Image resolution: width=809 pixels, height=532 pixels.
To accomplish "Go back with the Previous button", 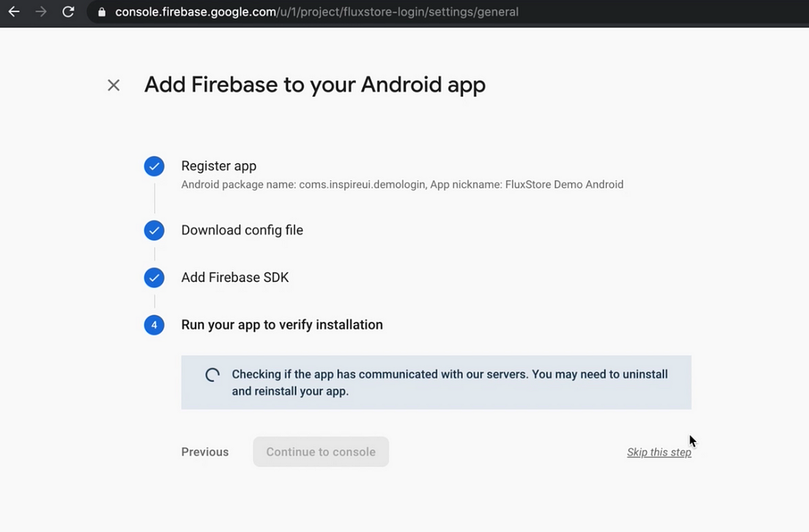I will click(x=205, y=452).
